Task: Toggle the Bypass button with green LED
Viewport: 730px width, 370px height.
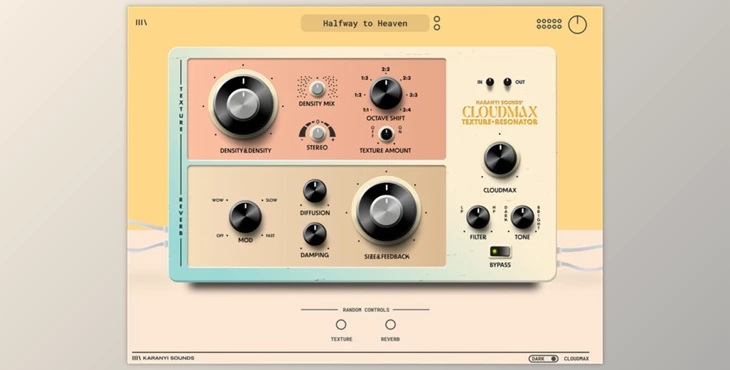Action: pos(500,252)
